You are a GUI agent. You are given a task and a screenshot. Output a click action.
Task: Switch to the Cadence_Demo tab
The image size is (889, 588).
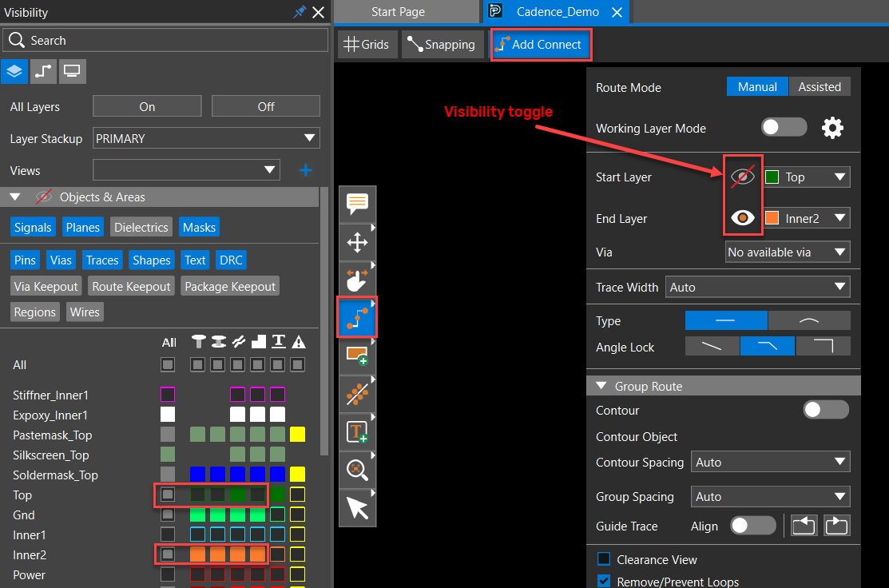[558, 12]
